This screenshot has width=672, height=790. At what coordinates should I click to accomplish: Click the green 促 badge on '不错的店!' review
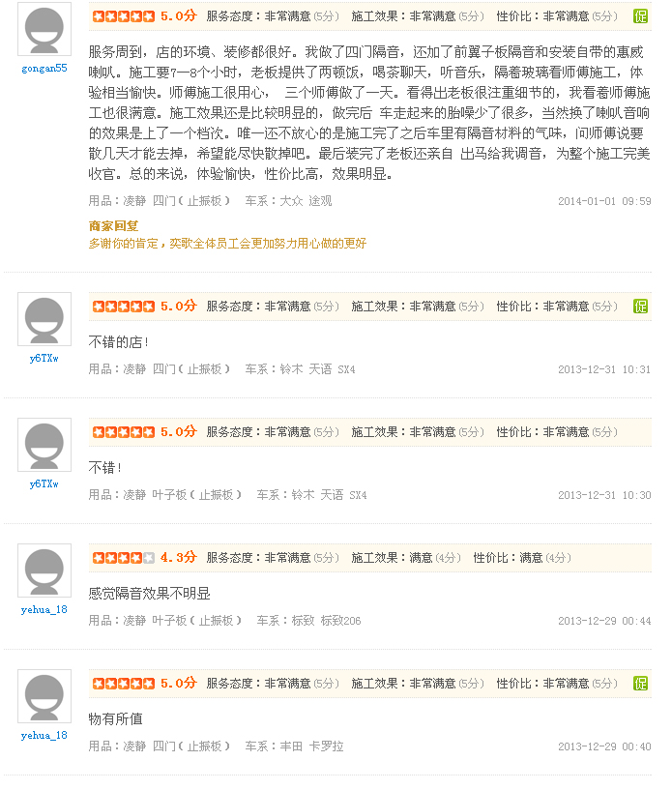pos(640,307)
